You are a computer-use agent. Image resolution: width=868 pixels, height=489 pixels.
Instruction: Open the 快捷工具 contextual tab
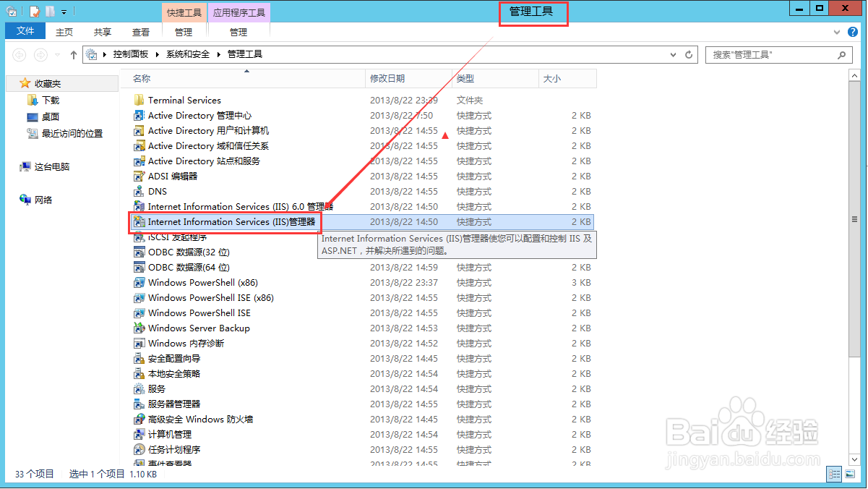184,12
